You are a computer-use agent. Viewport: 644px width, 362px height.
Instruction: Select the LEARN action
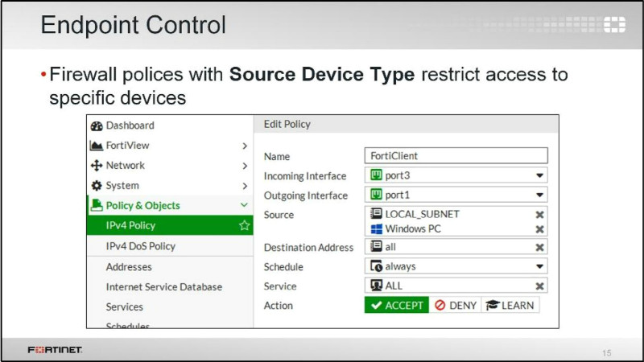510,305
